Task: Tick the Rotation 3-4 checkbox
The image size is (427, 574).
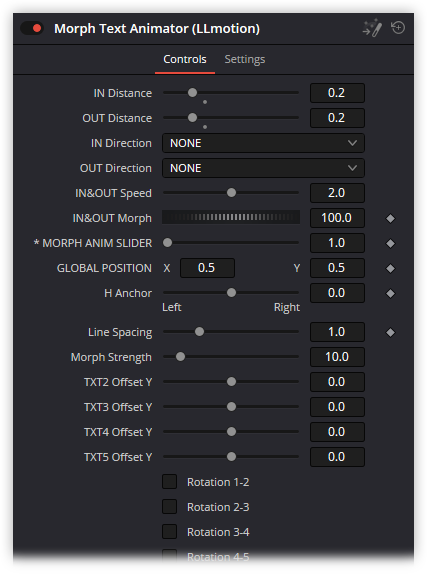Action: (170, 532)
